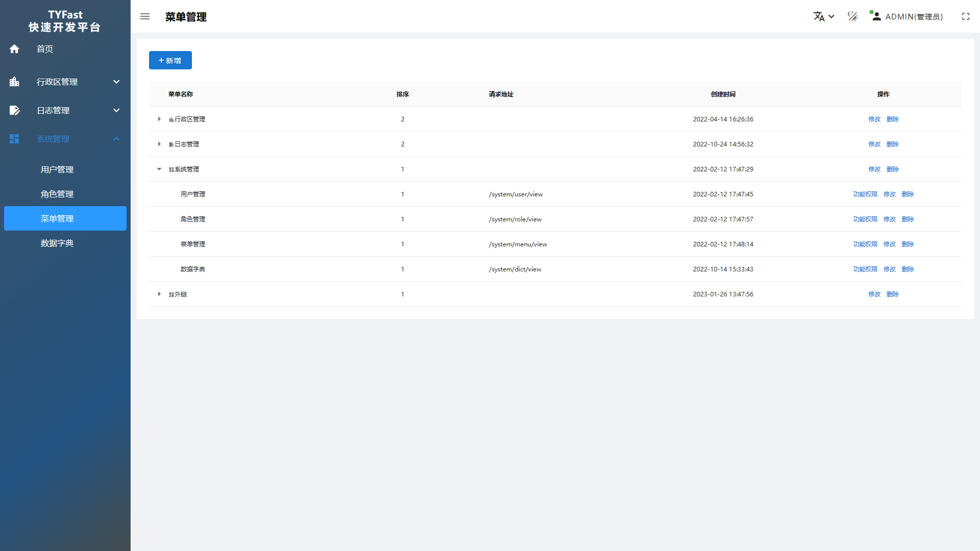Click 删除 for the 外链 row
This screenshot has height=551, width=980.
click(892, 294)
